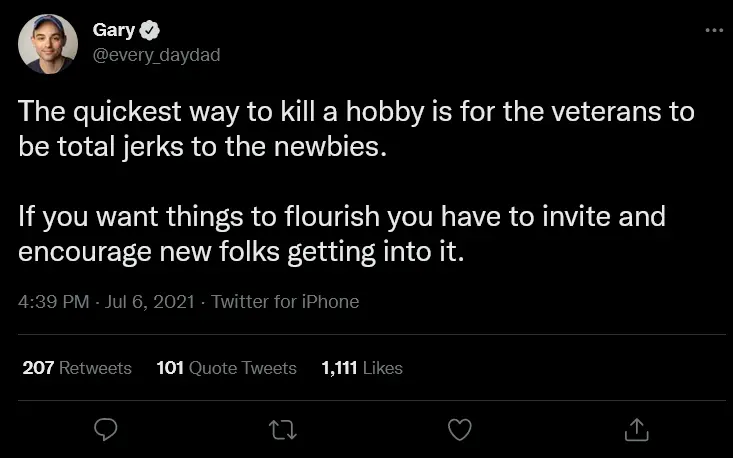733x458 pixels.
Task: Click the Twitter for iPhone source label
Action: (285, 301)
